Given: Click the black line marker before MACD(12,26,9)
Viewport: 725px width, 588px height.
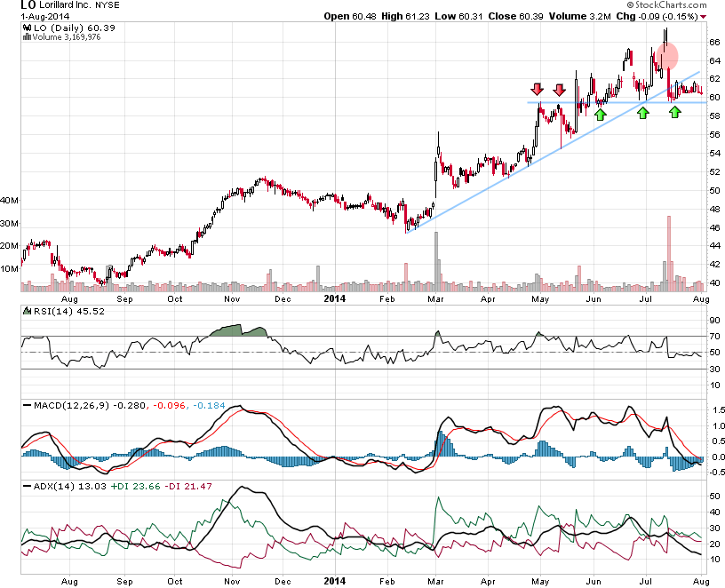Looking at the screenshot, I should (28, 405).
